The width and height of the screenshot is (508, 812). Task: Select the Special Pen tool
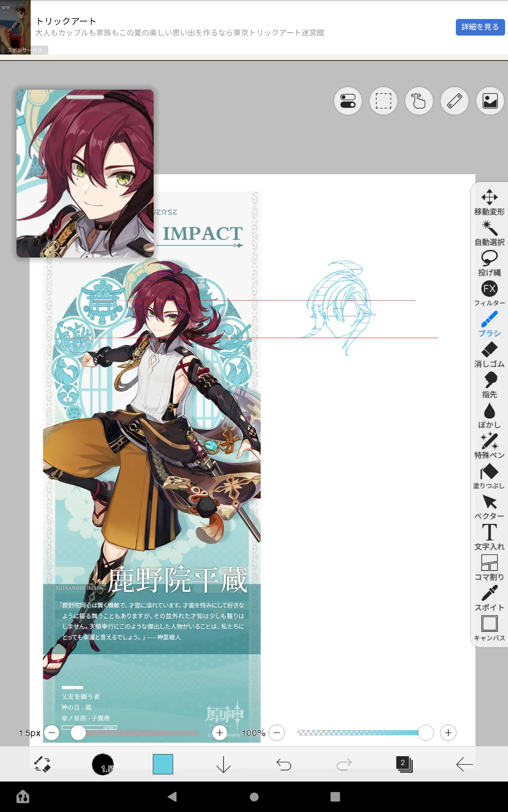pyautogui.click(x=489, y=446)
